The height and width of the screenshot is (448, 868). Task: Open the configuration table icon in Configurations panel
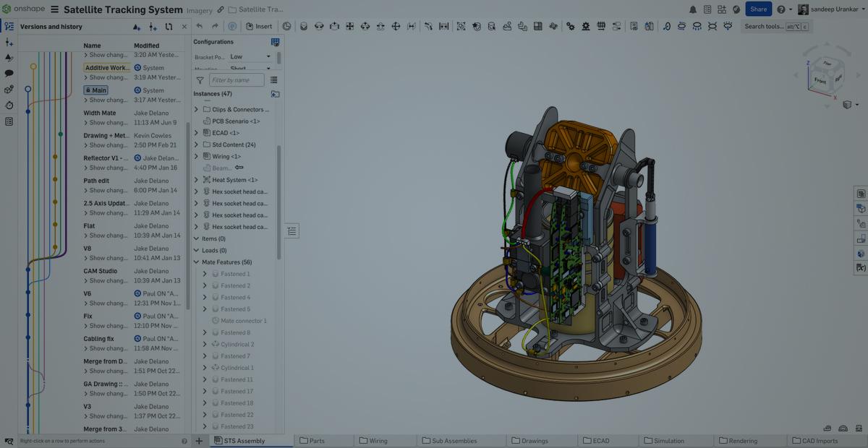[x=276, y=42]
